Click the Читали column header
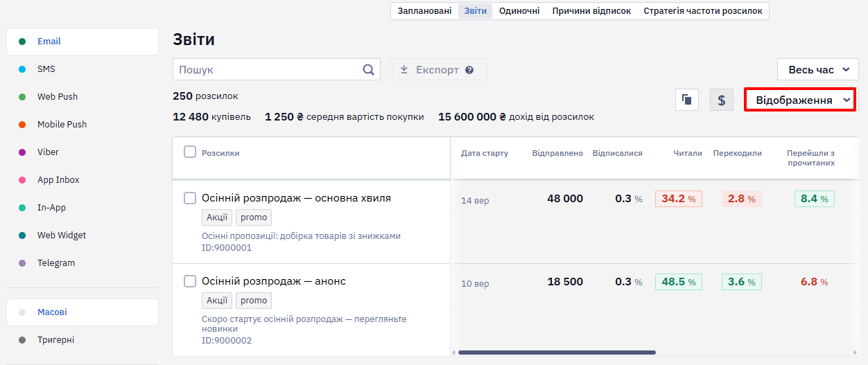Screen dimensions: 868x365 point(688,153)
